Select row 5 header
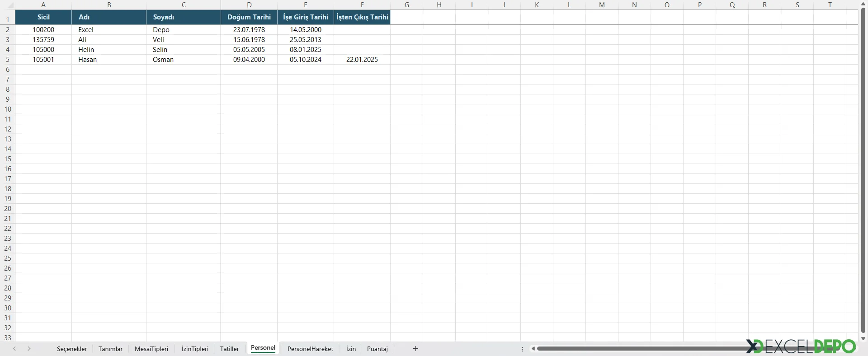The image size is (868, 356). coord(8,60)
